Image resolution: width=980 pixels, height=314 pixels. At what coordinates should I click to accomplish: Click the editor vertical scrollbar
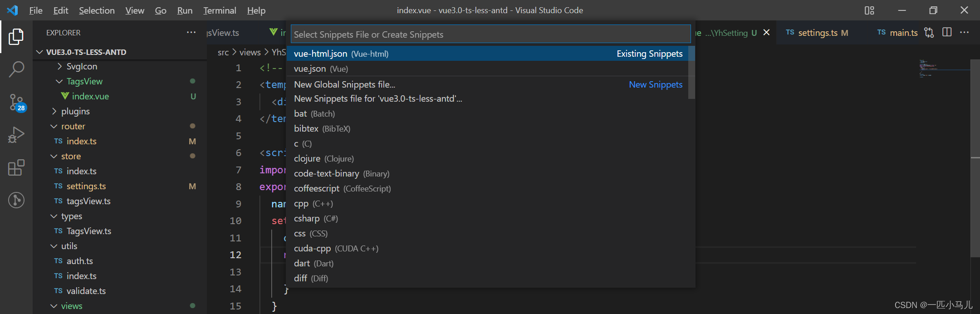975,158
